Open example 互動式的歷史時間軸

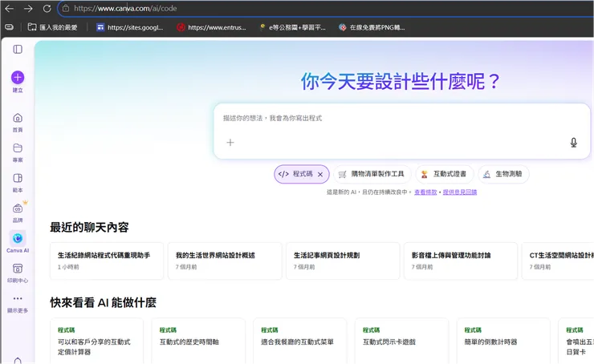pos(198,342)
